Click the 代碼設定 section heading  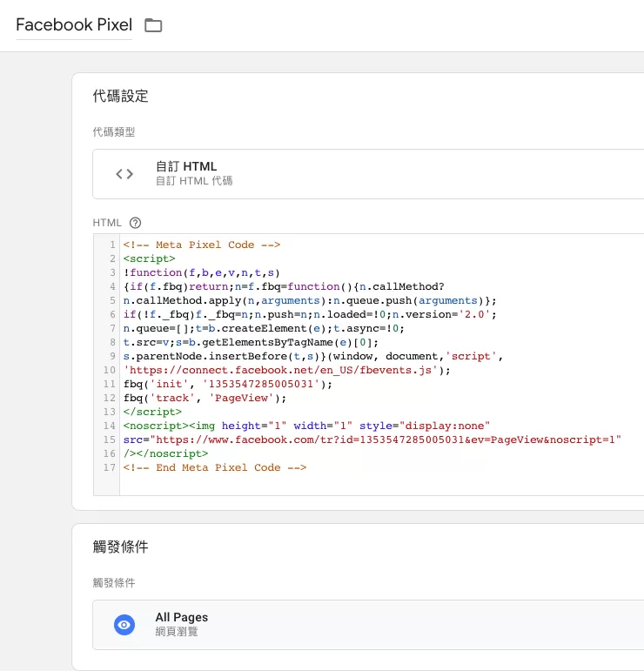click(121, 96)
